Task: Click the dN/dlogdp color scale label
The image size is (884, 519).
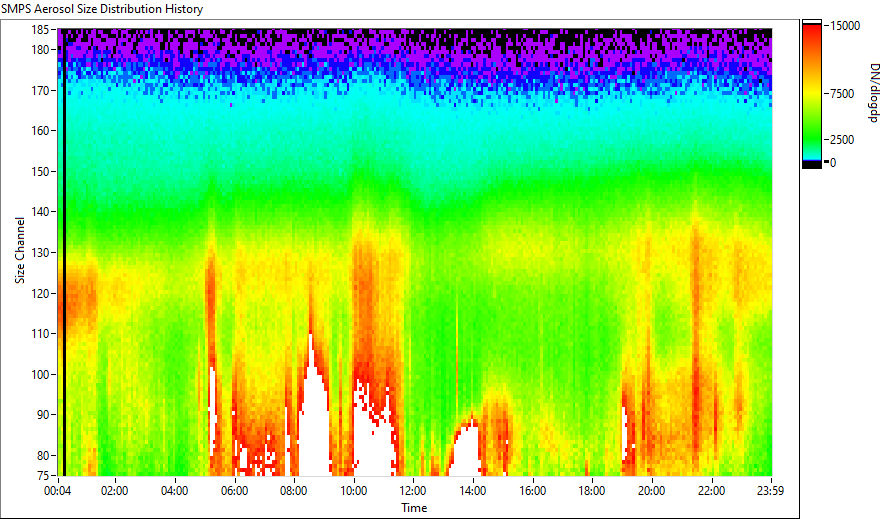Action: (874, 92)
